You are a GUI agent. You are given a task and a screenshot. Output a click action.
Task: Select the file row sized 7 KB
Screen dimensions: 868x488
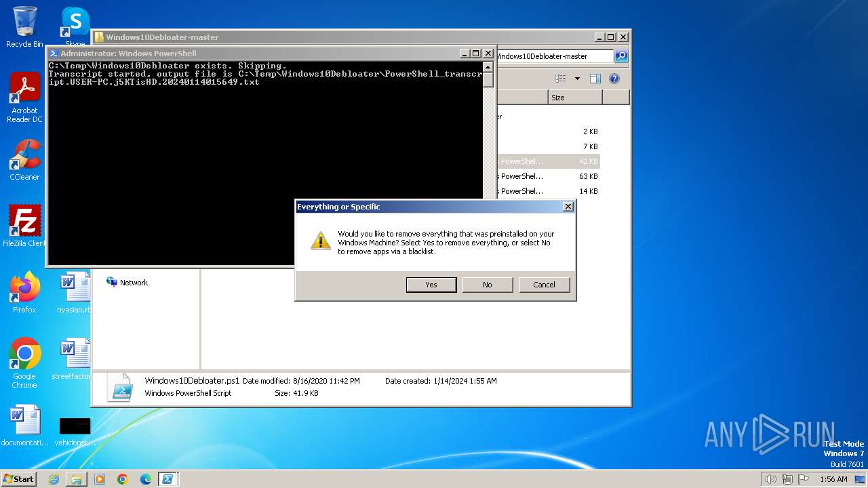548,146
